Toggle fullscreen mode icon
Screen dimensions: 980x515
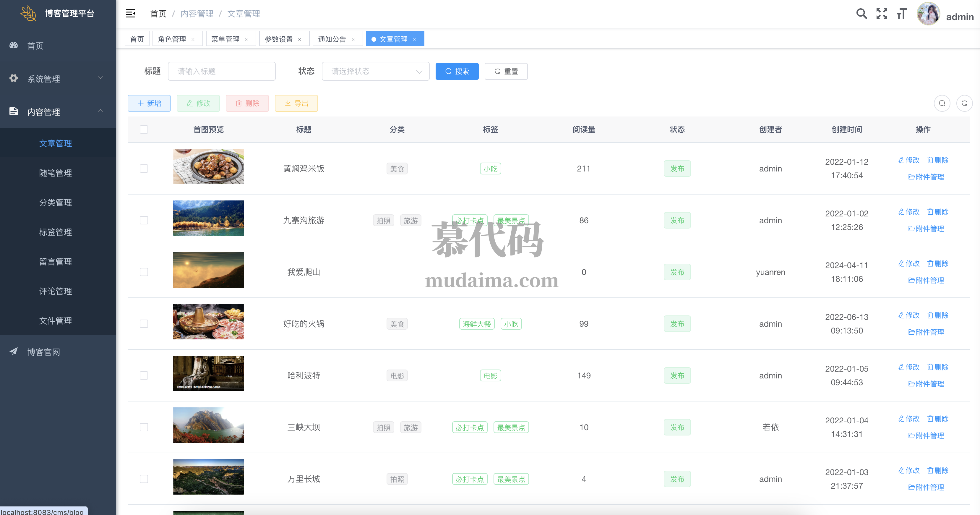[x=882, y=14]
